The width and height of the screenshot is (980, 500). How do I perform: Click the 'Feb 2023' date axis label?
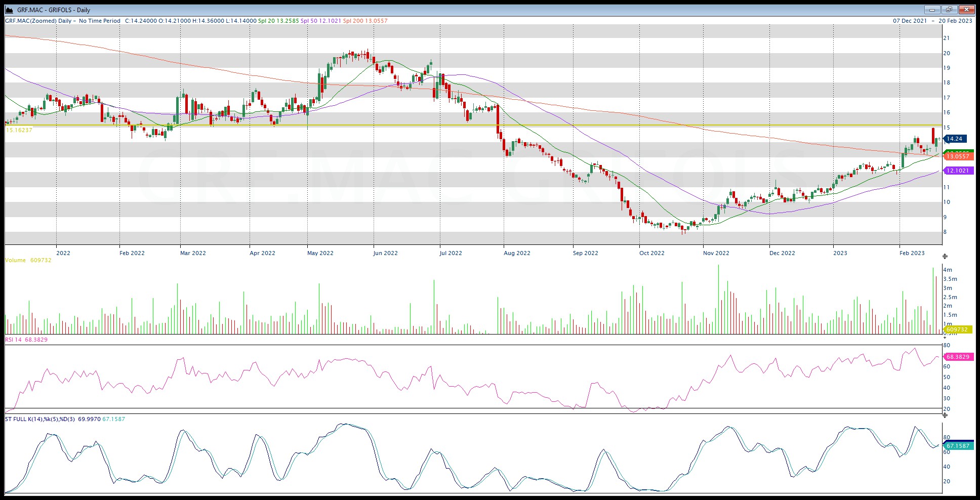[912, 253]
